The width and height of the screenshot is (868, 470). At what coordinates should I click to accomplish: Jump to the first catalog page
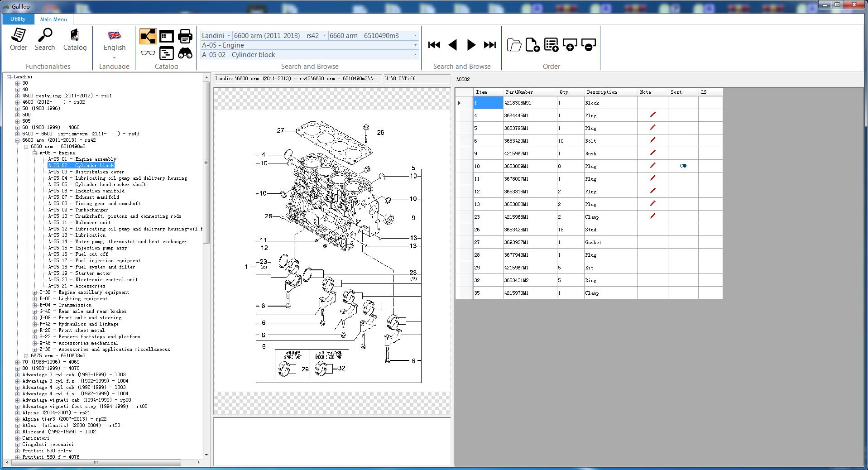coord(434,45)
